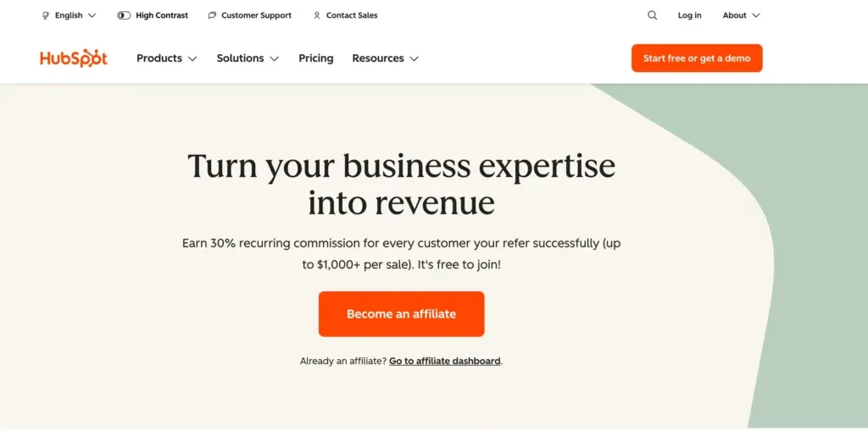Select the Contact Sales link text
The image size is (868, 431).
[352, 15]
